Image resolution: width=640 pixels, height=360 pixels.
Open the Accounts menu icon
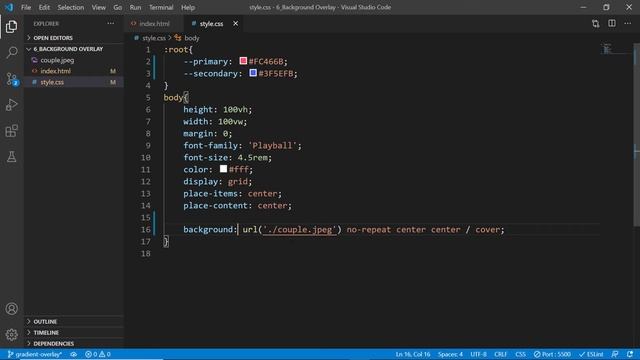[x=11, y=309]
